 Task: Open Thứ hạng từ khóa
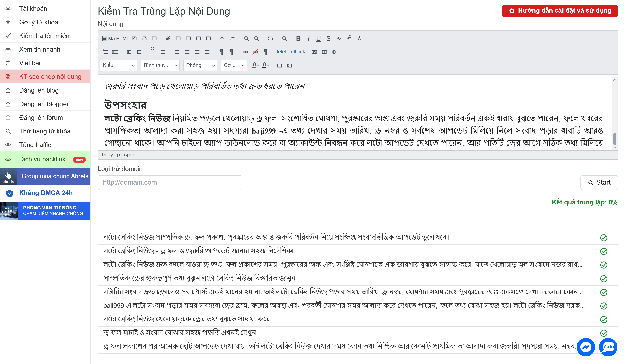click(45, 131)
